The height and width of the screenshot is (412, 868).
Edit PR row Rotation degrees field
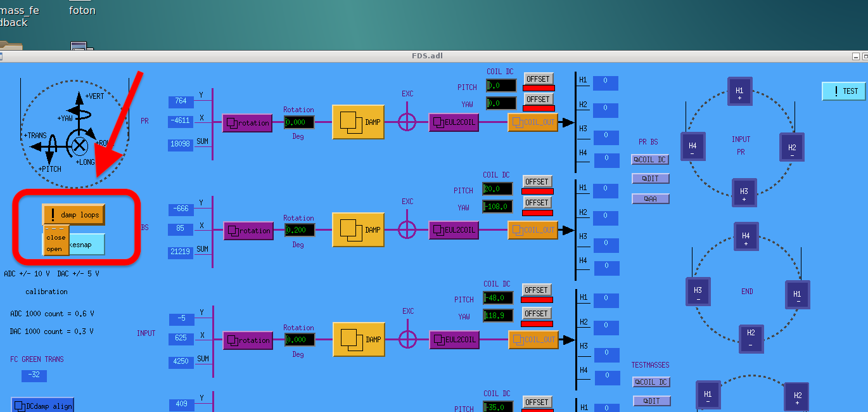tap(299, 122)
